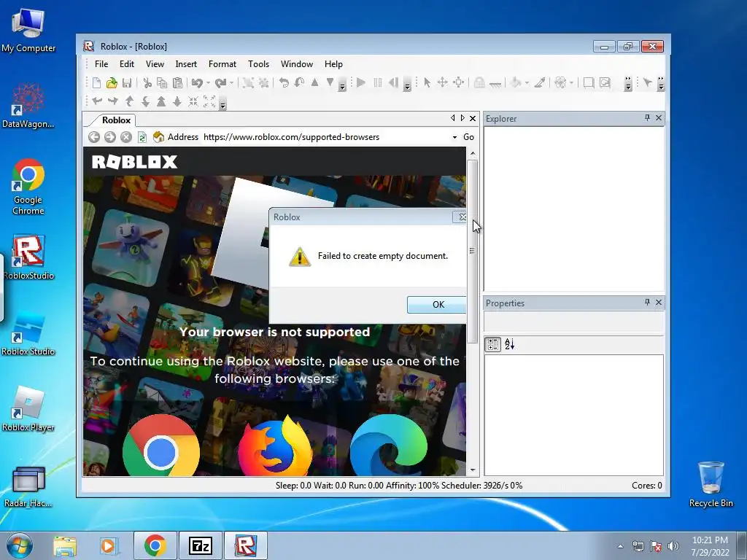The height and width of the screenshot is (560, 747).
Task: Open the View menu
Action: (x=155, y=64)
